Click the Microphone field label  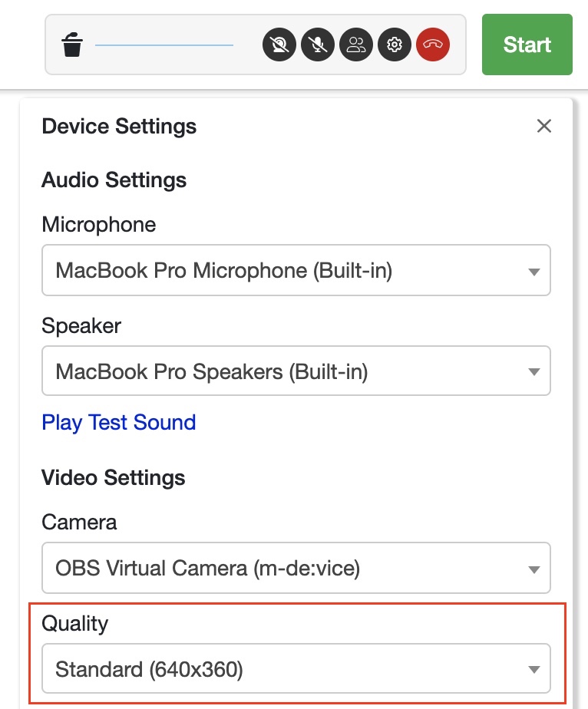(x=98, y=225)
